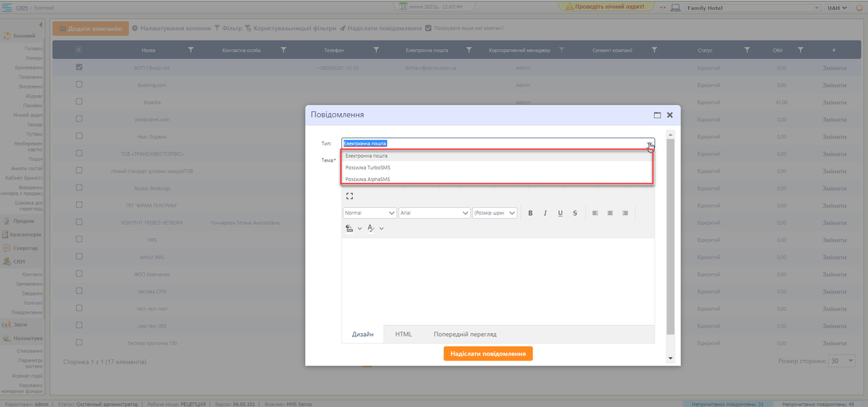
Task: Tick the Expedia row checkbox
Action: pos(79,102)
